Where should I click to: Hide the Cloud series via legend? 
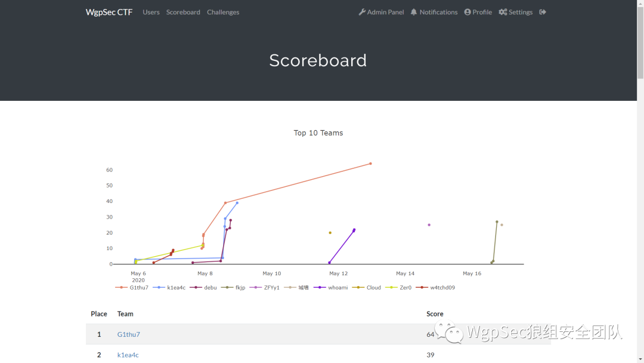pos(373,287)
